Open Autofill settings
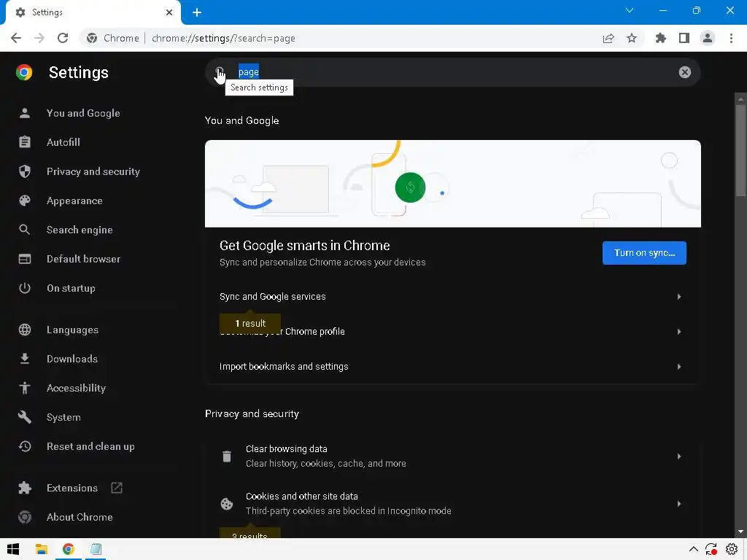 (63, 142)
